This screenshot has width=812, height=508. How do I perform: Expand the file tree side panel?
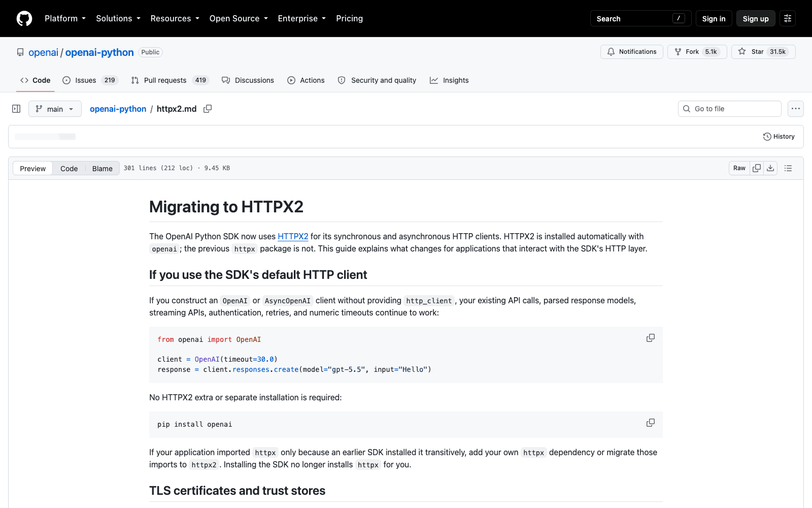tap(16, 109)
